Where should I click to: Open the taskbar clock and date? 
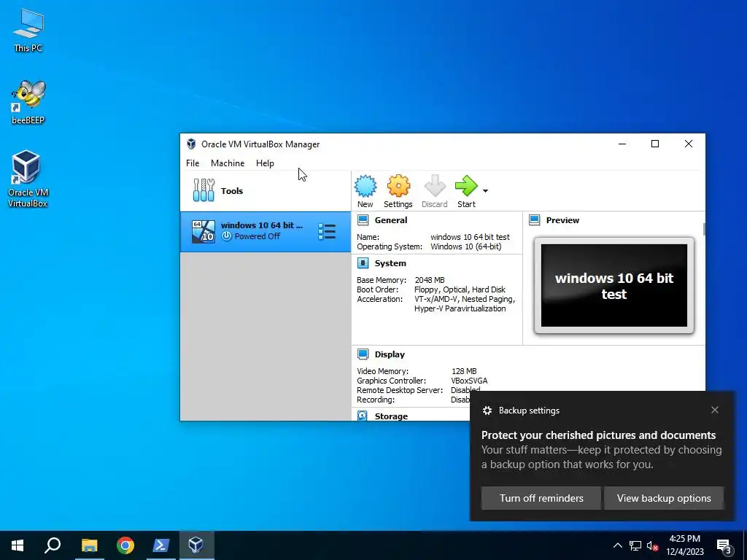[684, 545]
